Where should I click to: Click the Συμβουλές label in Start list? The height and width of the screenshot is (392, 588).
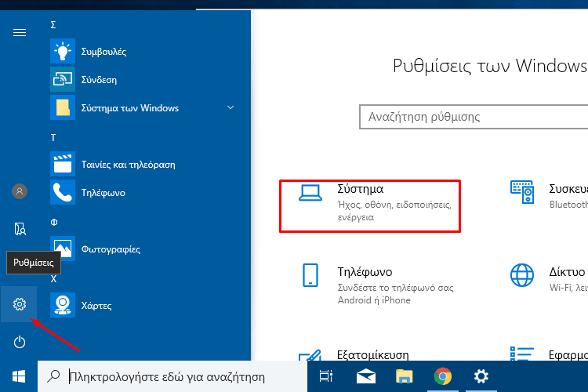pyautogui.click(x=103, y=52)
